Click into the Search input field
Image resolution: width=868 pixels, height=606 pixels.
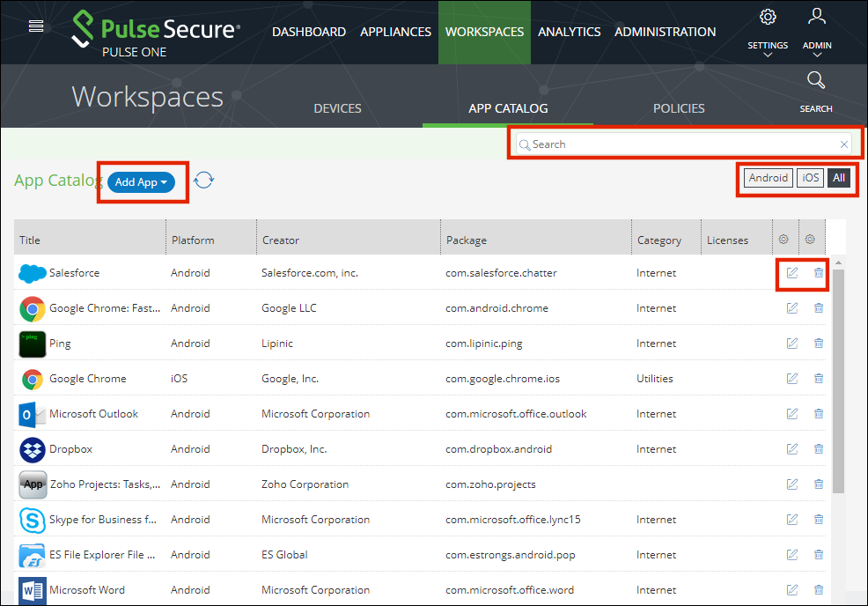685,144
